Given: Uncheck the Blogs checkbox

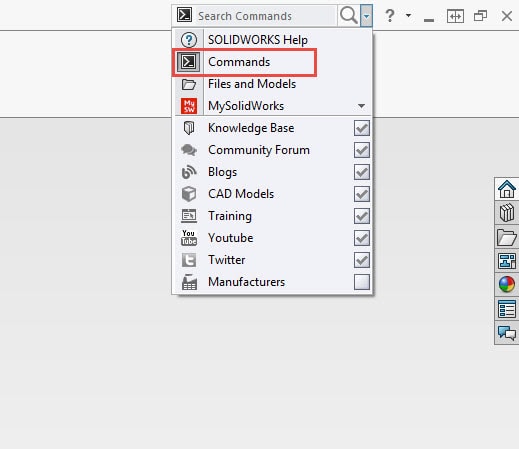Looking at the screenshot, I should point(362,172).
